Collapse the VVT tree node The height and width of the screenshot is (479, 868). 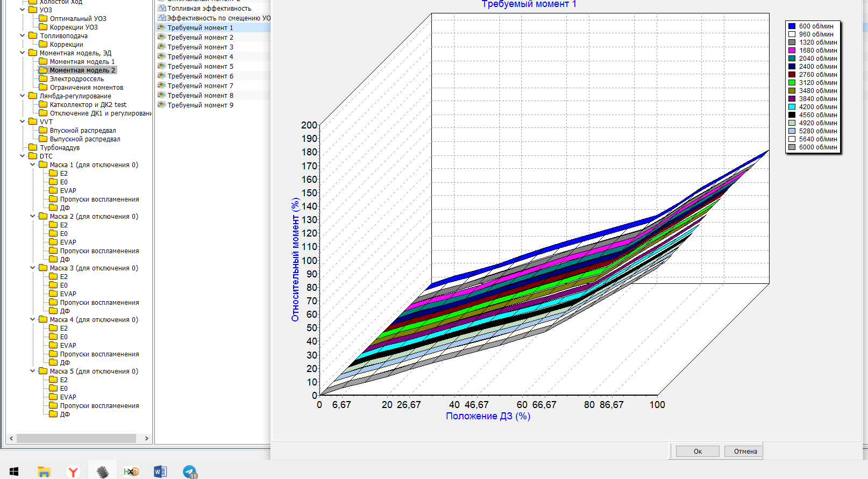pos(23,122)
